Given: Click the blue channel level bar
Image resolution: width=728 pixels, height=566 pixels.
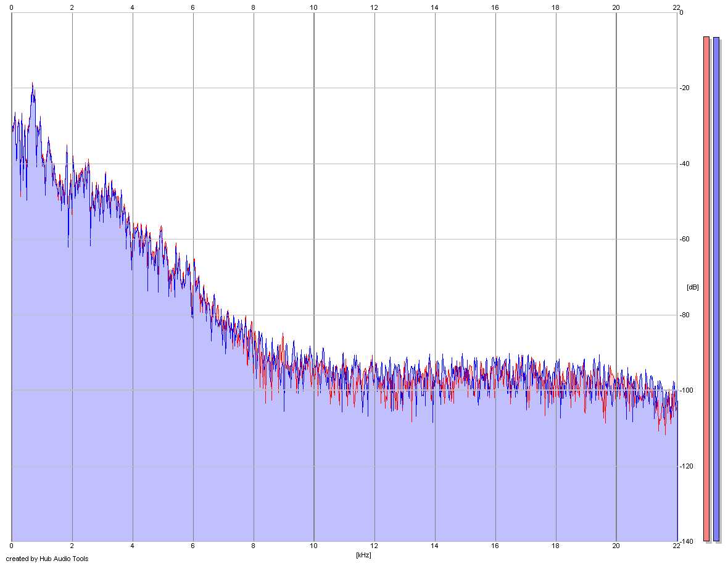Looking at the screenshot, I should point(716,289).
